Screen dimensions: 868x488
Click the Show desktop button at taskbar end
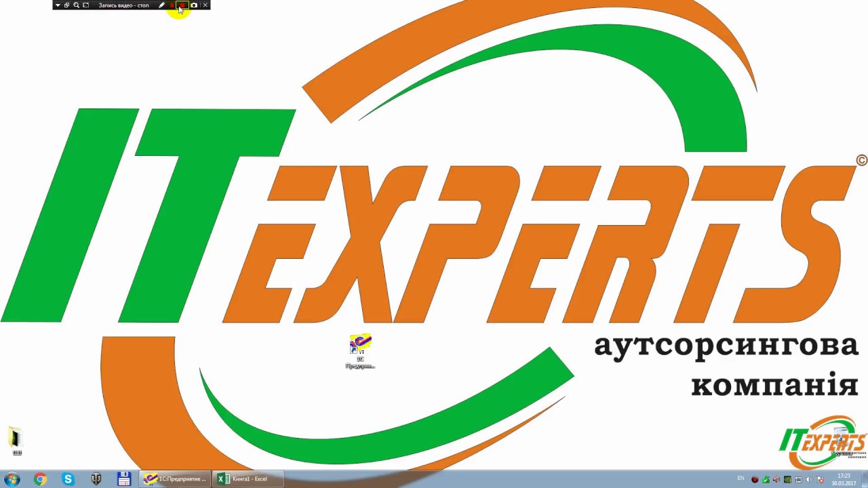coord(865,479)
